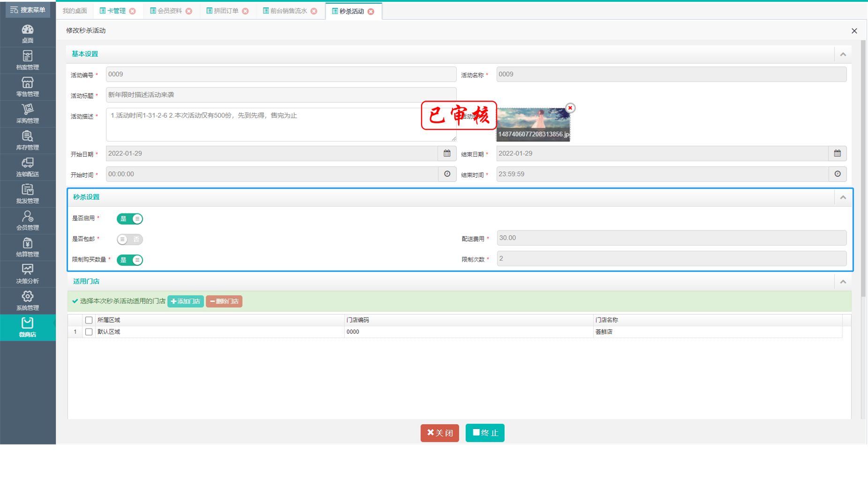Collapse the 适用门店 section
Viewport: 868px width, 504px height.
(x=843, y=282)
